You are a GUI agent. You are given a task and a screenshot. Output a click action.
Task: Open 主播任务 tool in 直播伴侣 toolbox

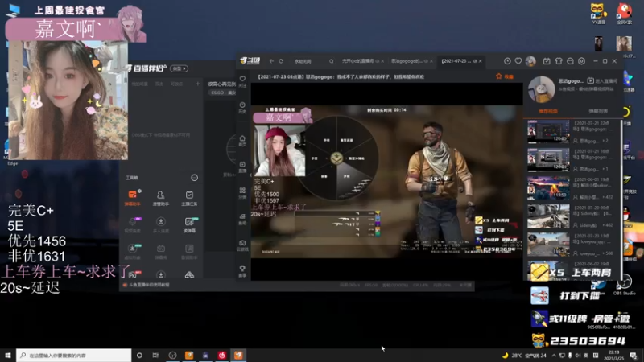pyautogui.click(x=189, y=197)
